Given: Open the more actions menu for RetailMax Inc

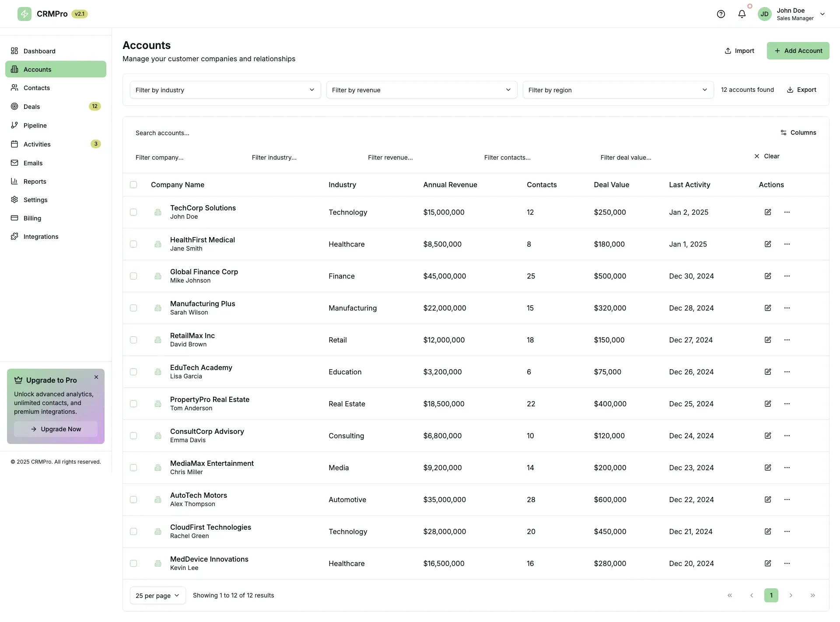Looking at the screenshot, I should (787, 340).
